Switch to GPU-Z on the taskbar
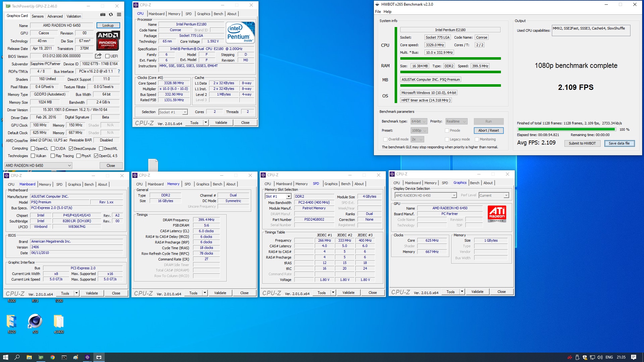The height and width of the screenshot is (362, 644). point(41,357)
